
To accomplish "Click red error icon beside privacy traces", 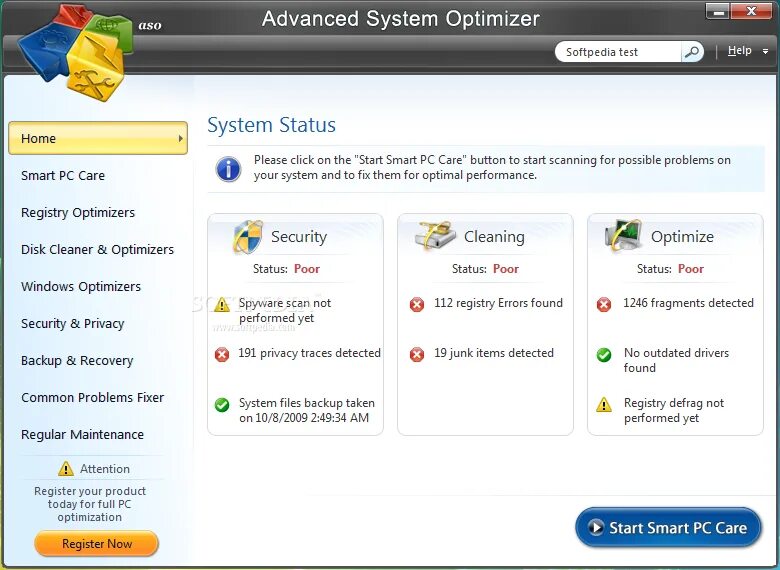I will [222, 354].
